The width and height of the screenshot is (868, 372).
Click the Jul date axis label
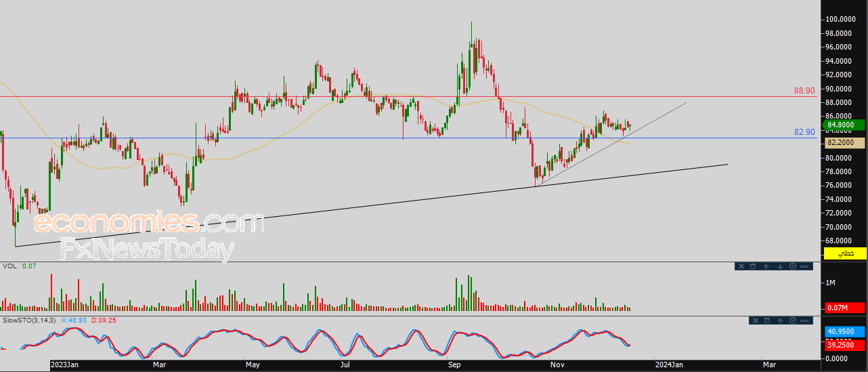[345, 365]
